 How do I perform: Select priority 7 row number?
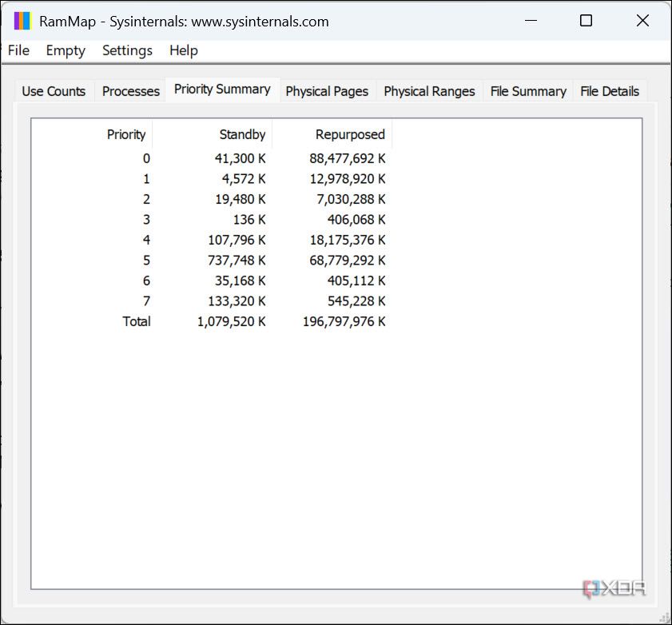tap(146, 301)
